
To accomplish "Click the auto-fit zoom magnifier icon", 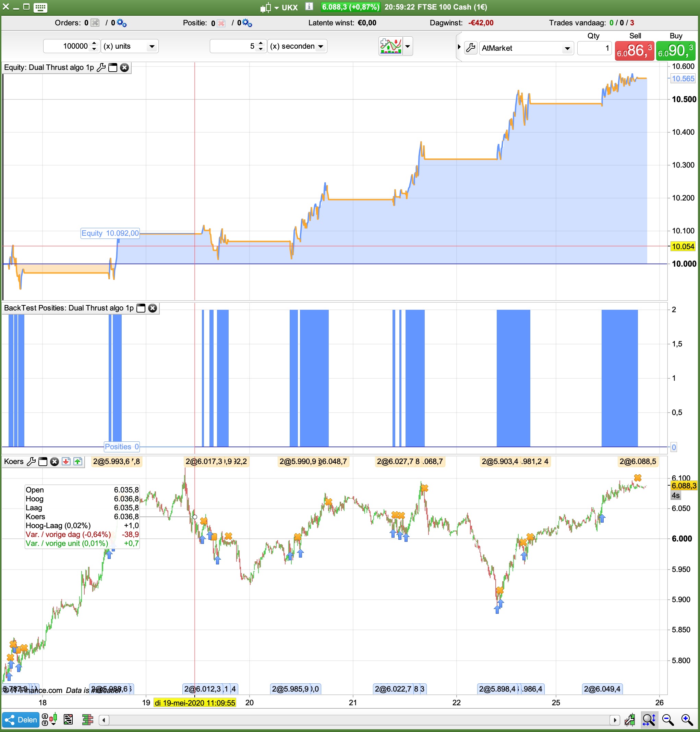I will (649, 720).
